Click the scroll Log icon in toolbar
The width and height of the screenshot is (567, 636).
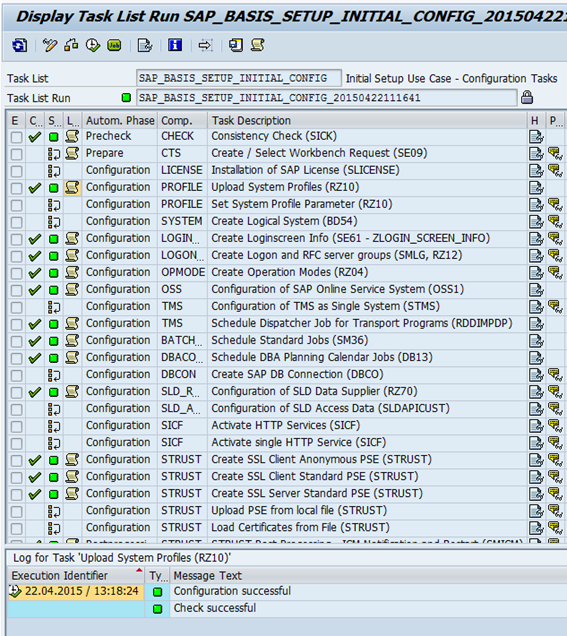click(x=258, y=45)
